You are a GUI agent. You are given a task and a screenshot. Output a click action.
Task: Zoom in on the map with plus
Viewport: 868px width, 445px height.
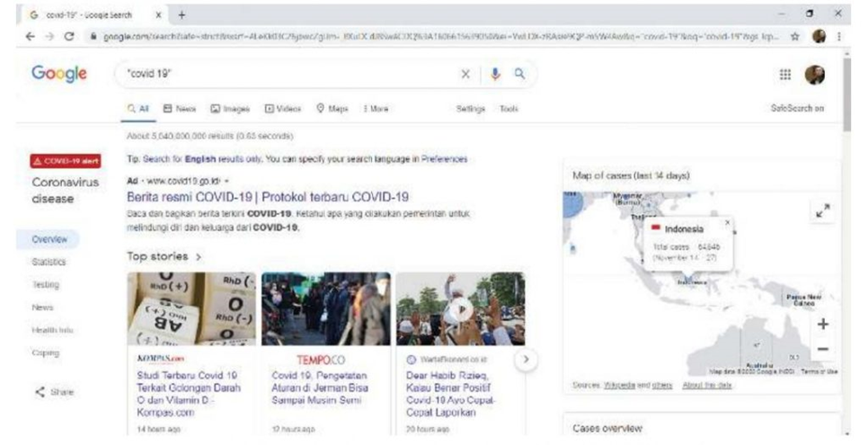[x=822, y=324]
